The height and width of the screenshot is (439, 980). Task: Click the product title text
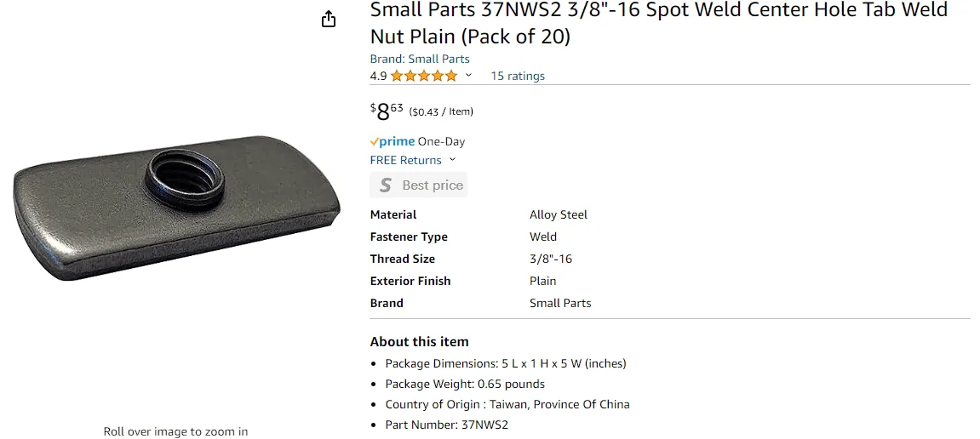[x=659, y=22]
